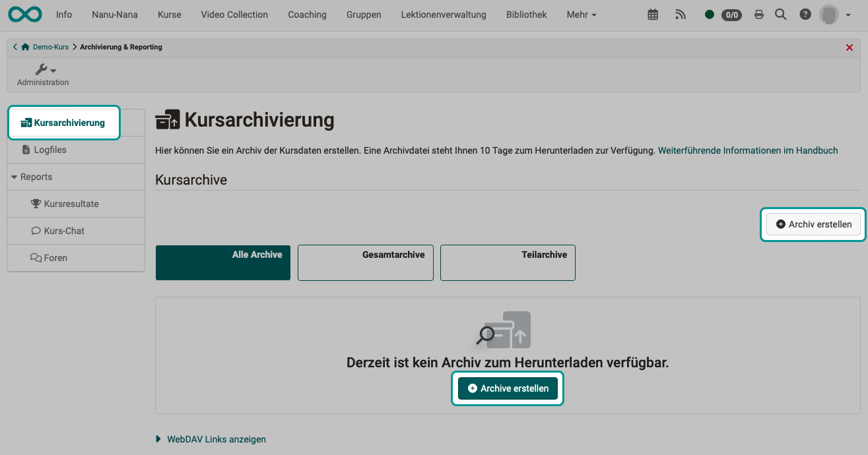Open help via question mark icon

pyautogui.click(x=805, y=15)
